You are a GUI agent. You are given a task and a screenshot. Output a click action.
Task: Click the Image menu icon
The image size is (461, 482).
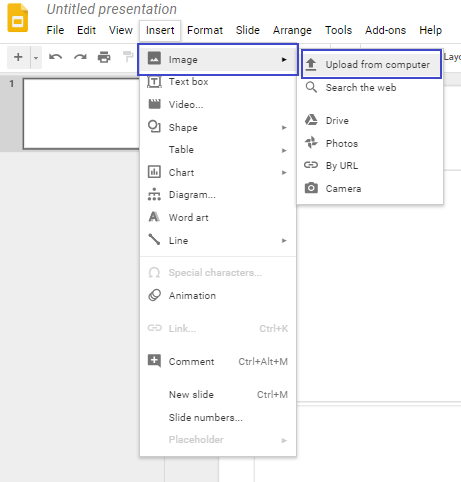pos(154,58)
